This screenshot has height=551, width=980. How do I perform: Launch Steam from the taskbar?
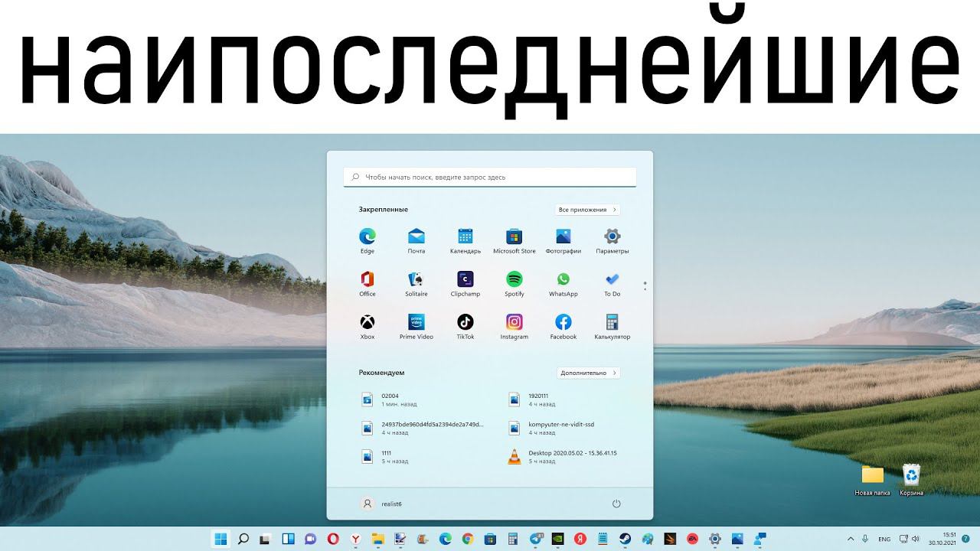point(625,539)
